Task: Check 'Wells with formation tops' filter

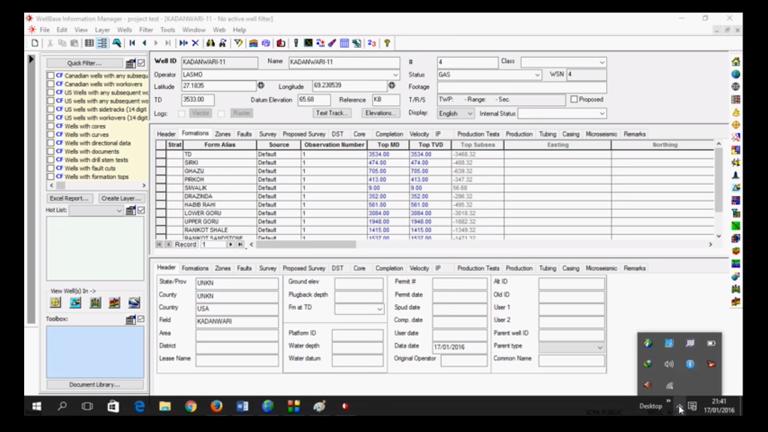Action: [50, 176]
